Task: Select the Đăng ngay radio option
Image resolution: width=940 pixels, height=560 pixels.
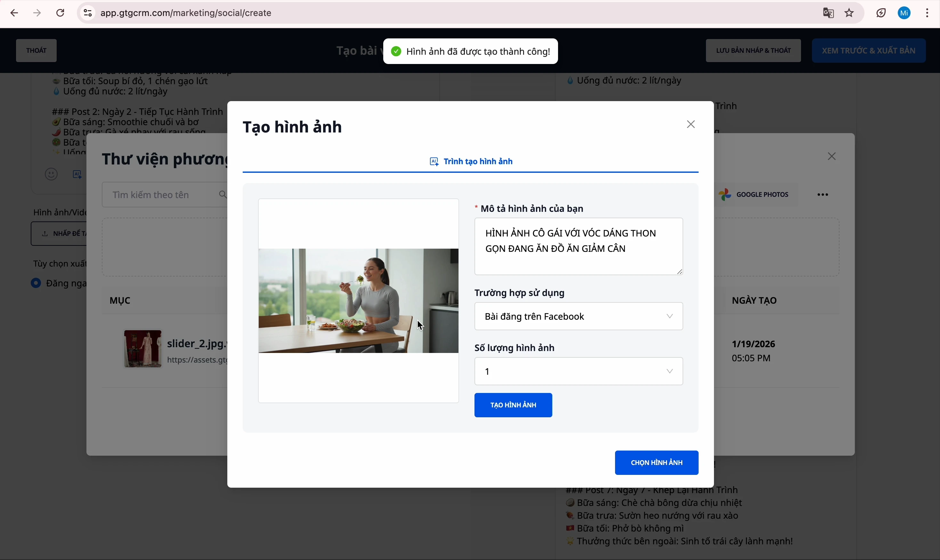Action: pyautogui.click(x=36, y=283)
